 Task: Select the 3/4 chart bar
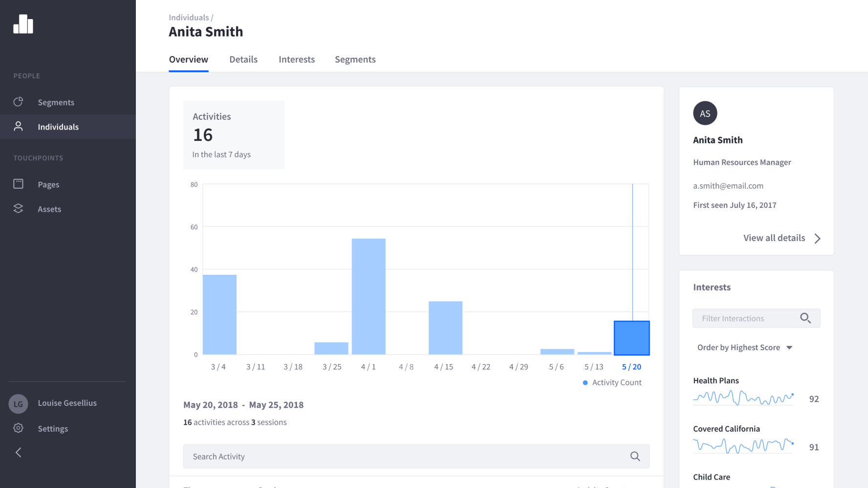point(219,314)
